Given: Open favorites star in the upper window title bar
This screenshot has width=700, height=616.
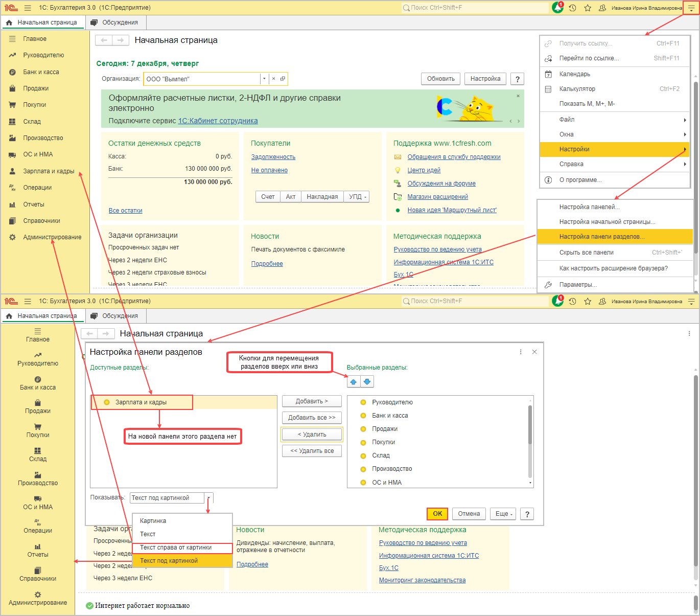Looking at the screenshot, I should tap(588, 8).
